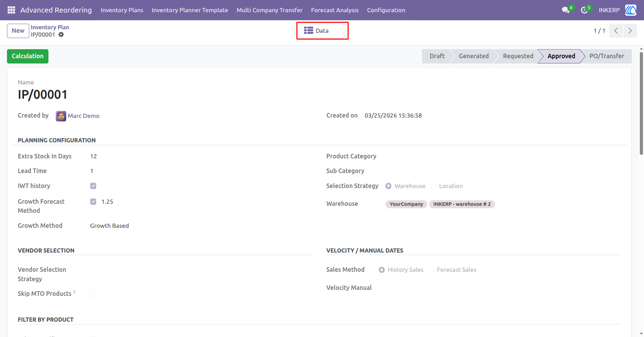This screenshot has height=337, width=644.
Task: Go to the next record arrow
Action: (630, 31)
